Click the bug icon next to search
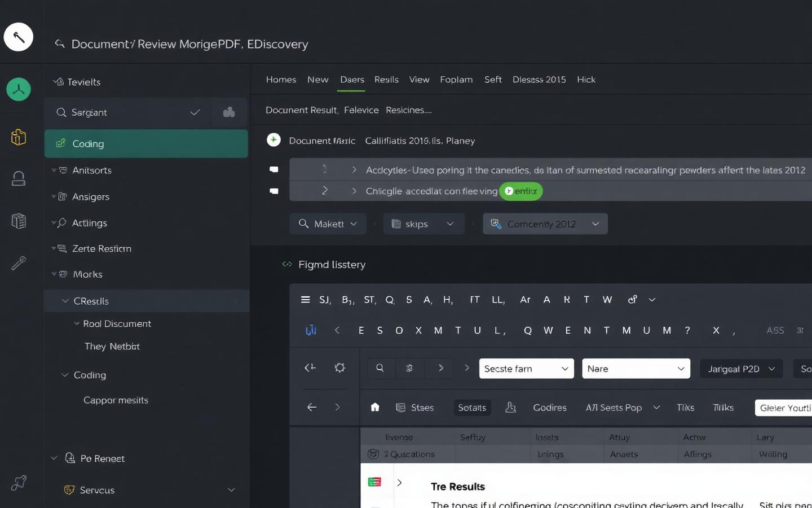Screen dimensions: 812x508 (409, 368)
